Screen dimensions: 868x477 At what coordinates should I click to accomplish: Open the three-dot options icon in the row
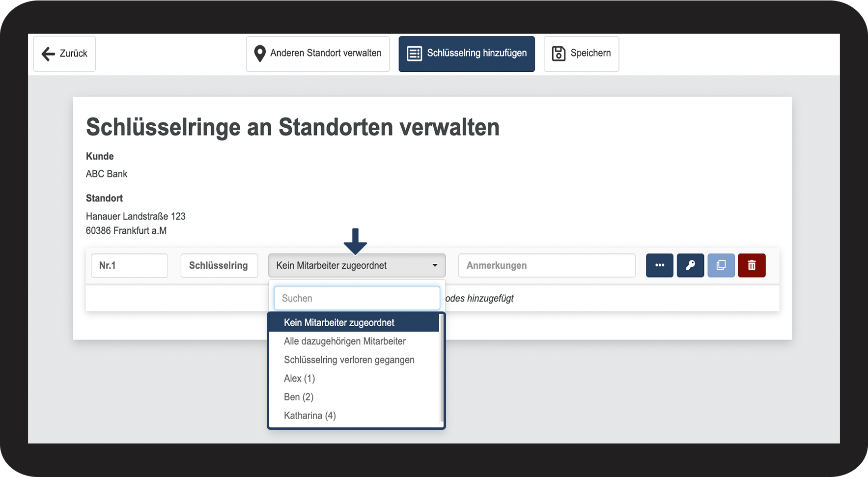(659, 265)
